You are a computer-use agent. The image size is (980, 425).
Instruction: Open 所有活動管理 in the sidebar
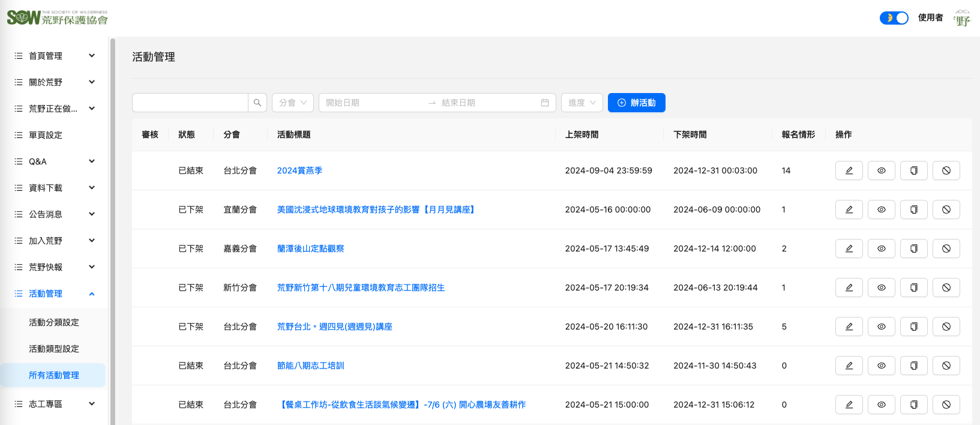click(54, 375)
